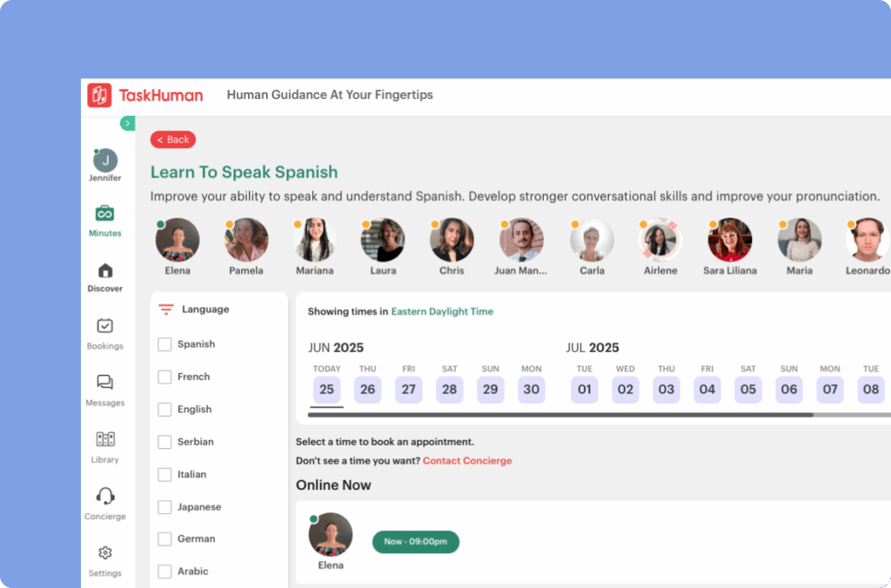Expand the sidebar with green chevron
Viewport: 891px width, 588px height.
(x=128, y=124)
